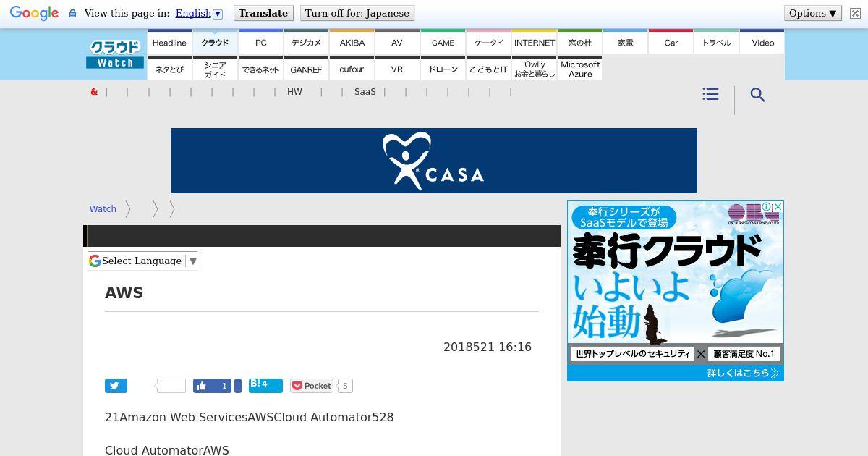Save article to Pocket

[312, 386]
